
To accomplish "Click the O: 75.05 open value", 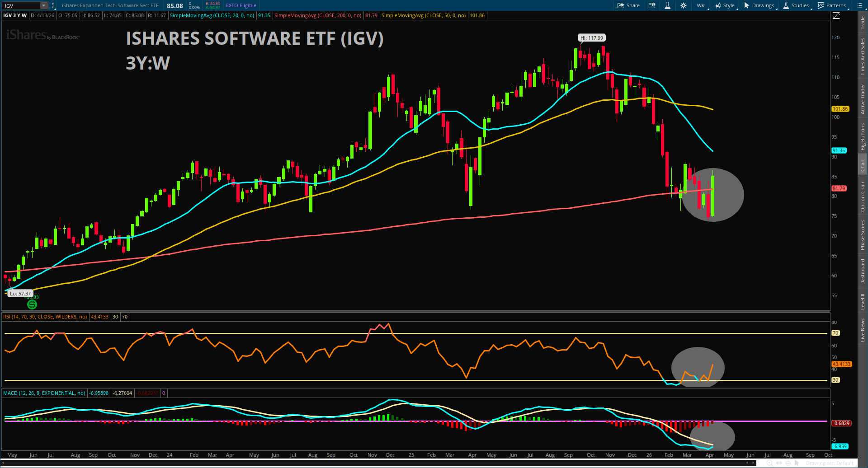I will [x=68, y=15].
